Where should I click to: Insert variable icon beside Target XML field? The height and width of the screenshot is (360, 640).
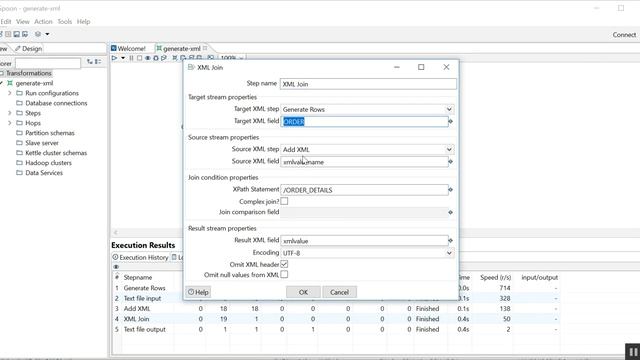(x=451, y=122)
